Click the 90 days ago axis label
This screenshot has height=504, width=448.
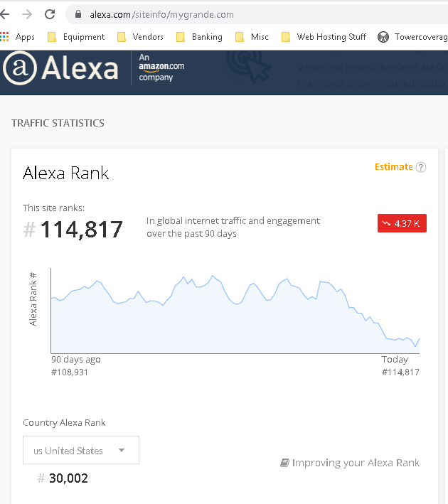click(76, 360)
